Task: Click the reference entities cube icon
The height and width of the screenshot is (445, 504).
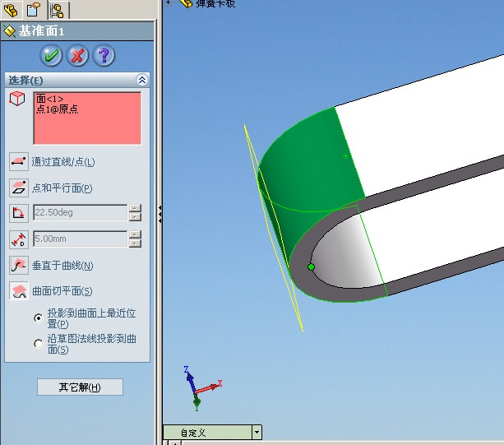Action: 17,99
